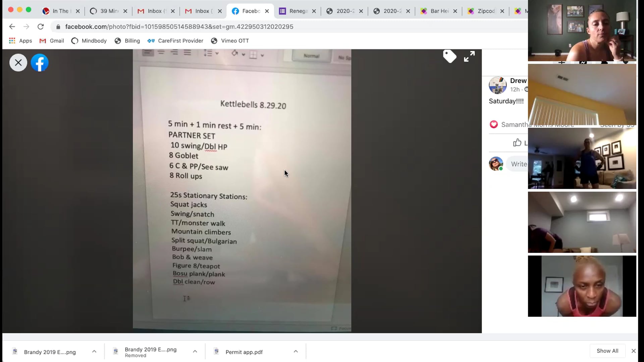Switch to the Bar Hei tab

coord(435,11)
